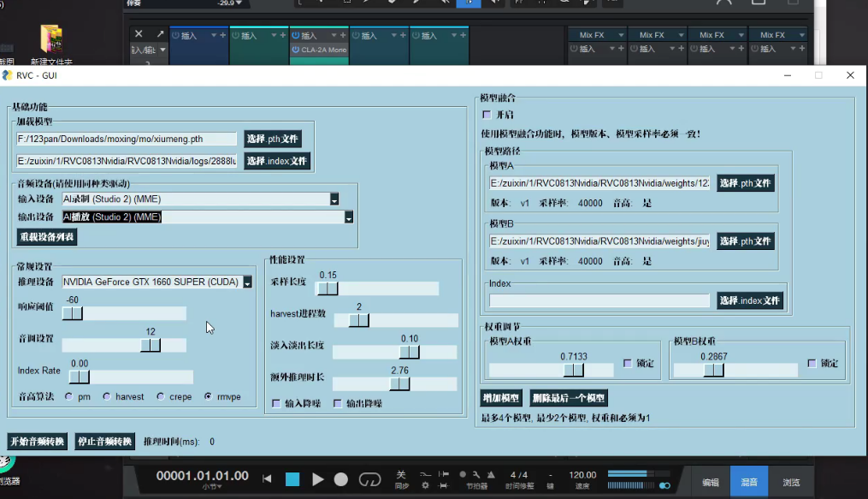
Task: Click the skip-to-start transport icon
Action: 266,479
